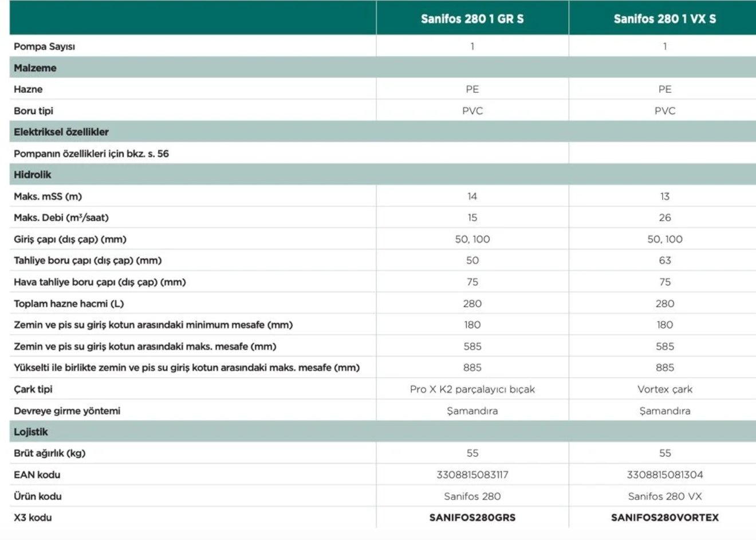Click PE in the GR S column
The width and height of the screenshot is (756, 540).
coord(472,89)
